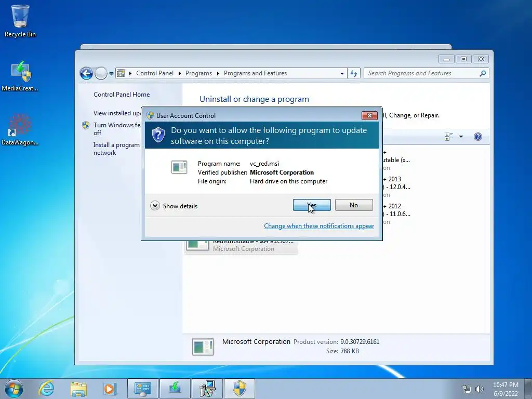Screen dimensions: 532x399
Task: Close the Programs and Features window
Action: pyautogui.click(x=481, y=59)
